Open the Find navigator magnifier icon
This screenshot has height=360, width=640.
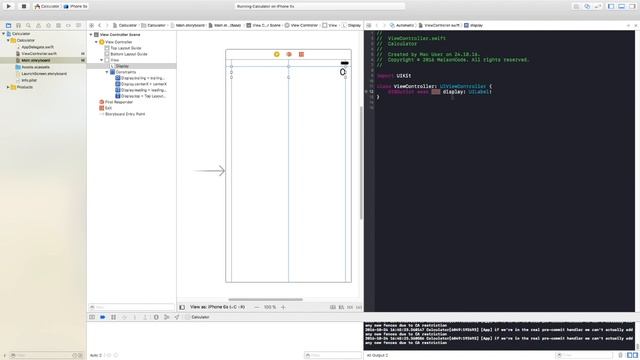coord(28,25)
